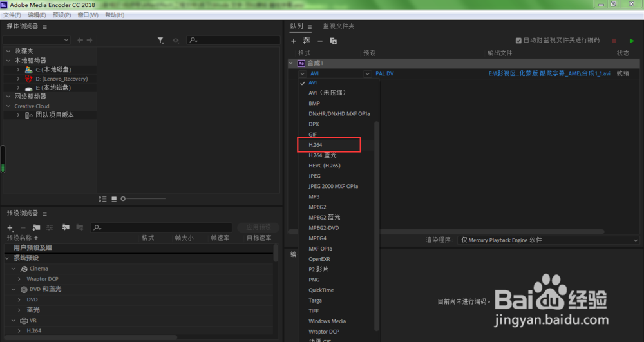Open the preset browser panel menu
Viewport: 644px width, 342px height.
[x=45, y=213]
